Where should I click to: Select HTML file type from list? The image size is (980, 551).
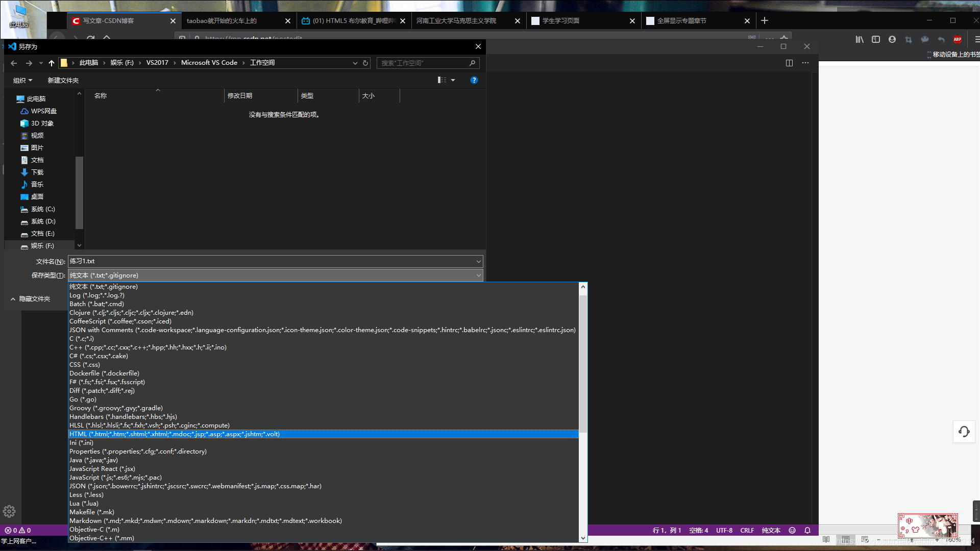(x=175, y=434)
